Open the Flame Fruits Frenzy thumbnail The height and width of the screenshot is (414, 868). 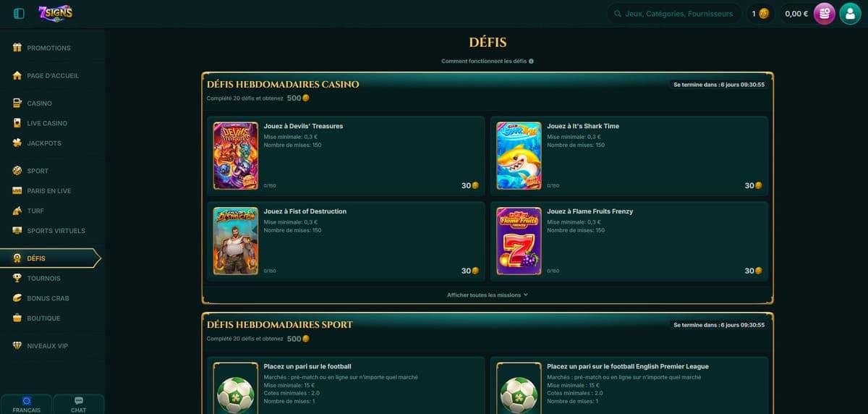click(x=519, y=241)
